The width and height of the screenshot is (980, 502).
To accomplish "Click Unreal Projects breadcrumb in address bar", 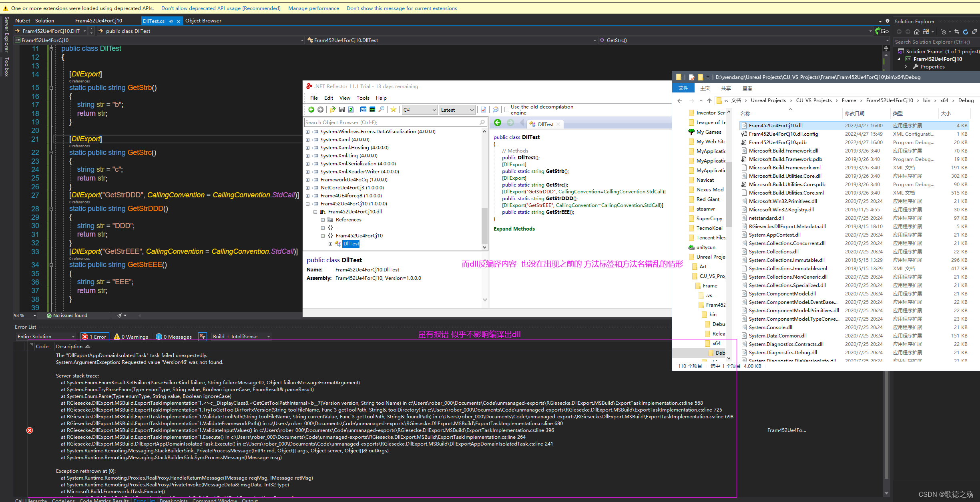I will (x=768, y=100).
